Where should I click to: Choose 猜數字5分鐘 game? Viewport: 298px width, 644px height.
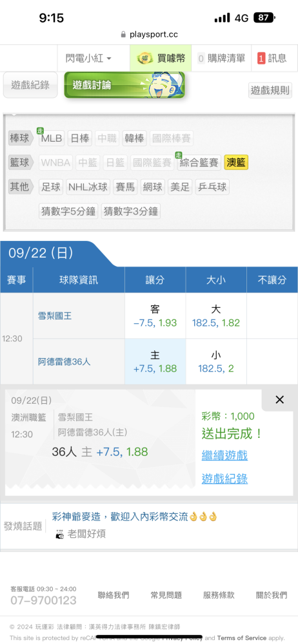tap(68, 211)
